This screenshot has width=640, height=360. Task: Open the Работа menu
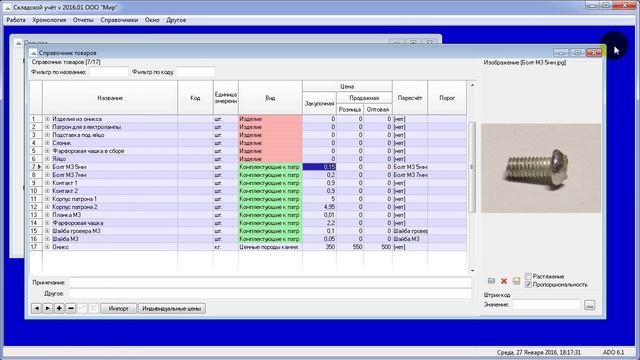coord(16,20)
